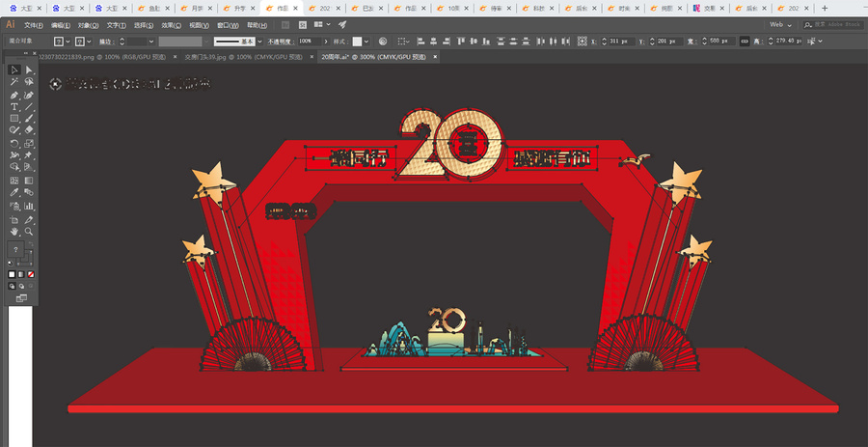The image size is (868, 447).
Task: Switch to Draw Behind mode
Action: pos(21,286)
